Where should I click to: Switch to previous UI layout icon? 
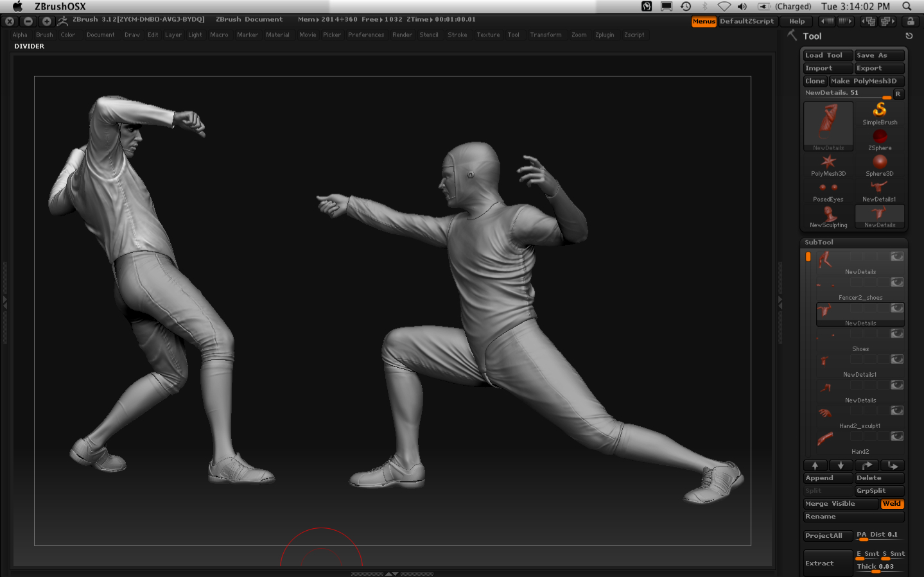[x=869, y=21]
